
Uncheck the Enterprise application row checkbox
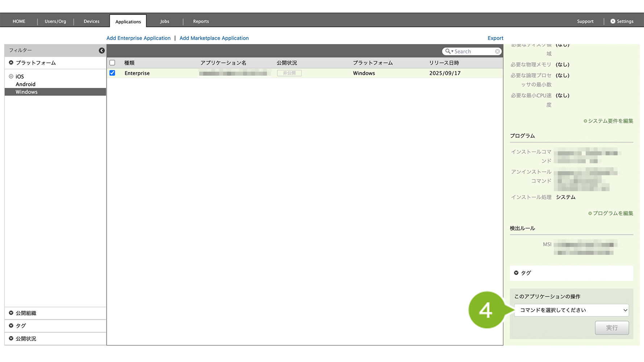click(x=112, y=73)
